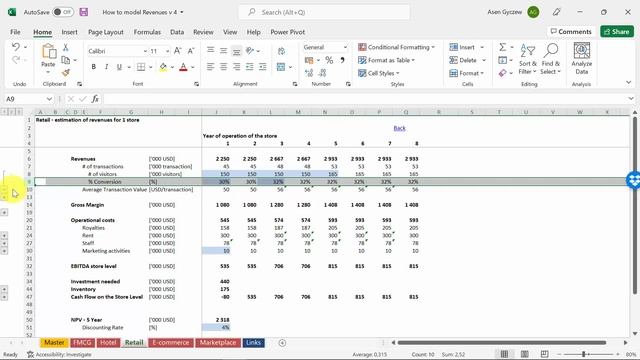Open the File menu
The width and height of the screenshot is (640, 360).
[15, 32]
